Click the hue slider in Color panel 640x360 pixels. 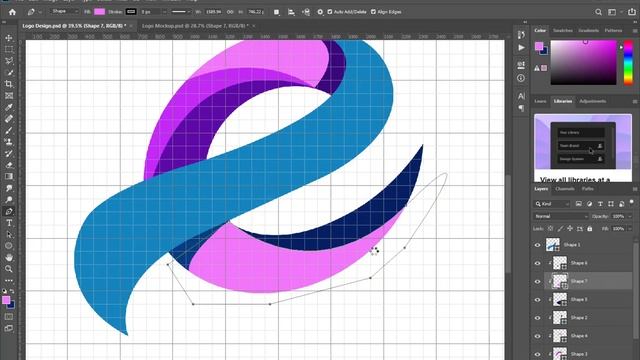[x=628, y=62]
